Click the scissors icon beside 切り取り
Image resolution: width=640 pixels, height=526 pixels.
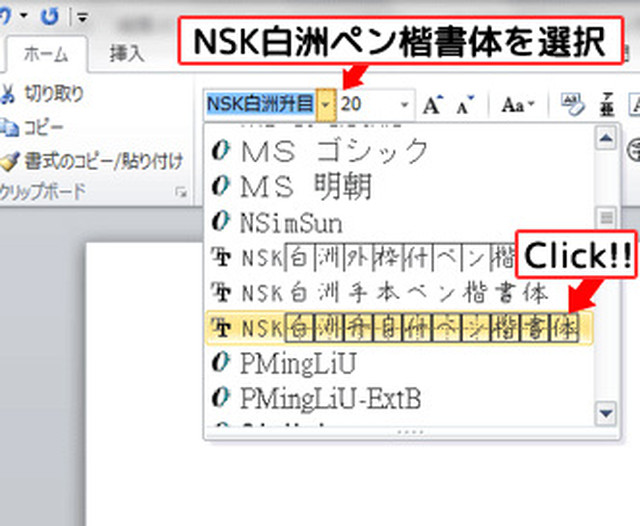point(8,94)
